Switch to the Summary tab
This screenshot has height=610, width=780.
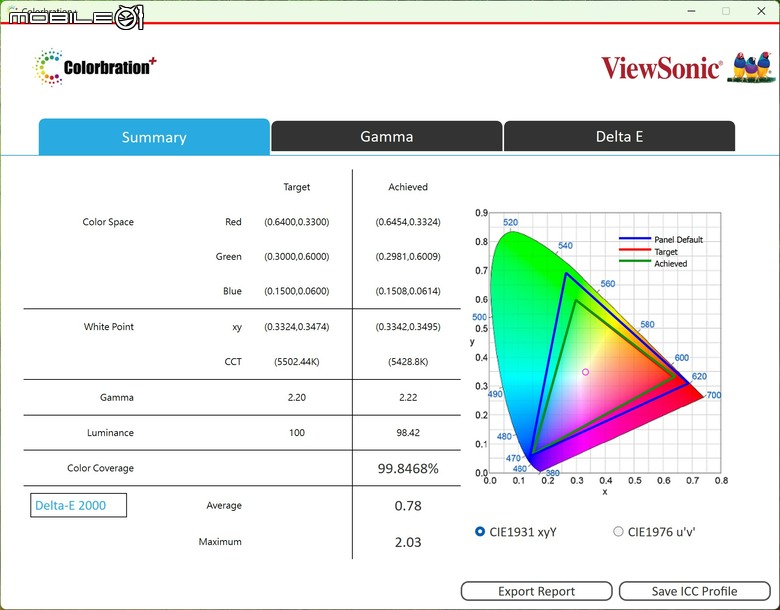(x=154, y=136)
